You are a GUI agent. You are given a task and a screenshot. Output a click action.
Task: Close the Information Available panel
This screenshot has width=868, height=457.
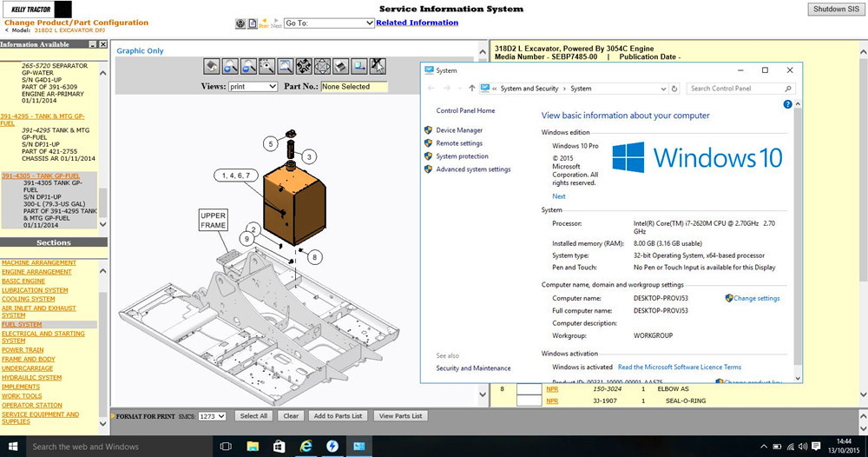coord(103,44)
